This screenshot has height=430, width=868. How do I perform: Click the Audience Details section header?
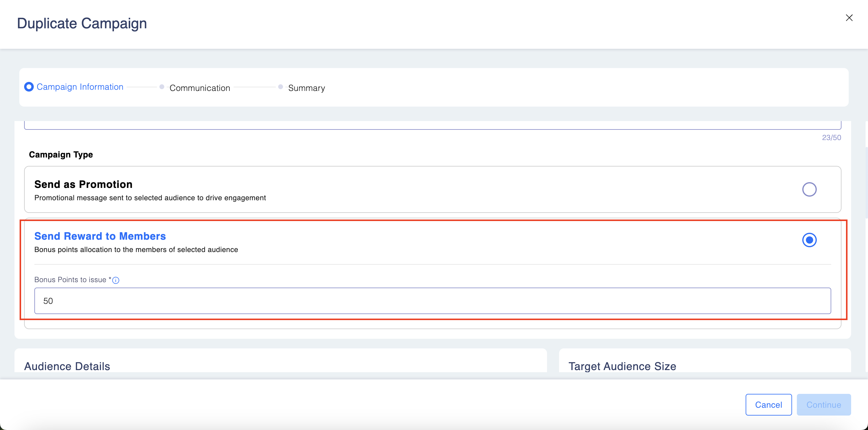(67, 366)
